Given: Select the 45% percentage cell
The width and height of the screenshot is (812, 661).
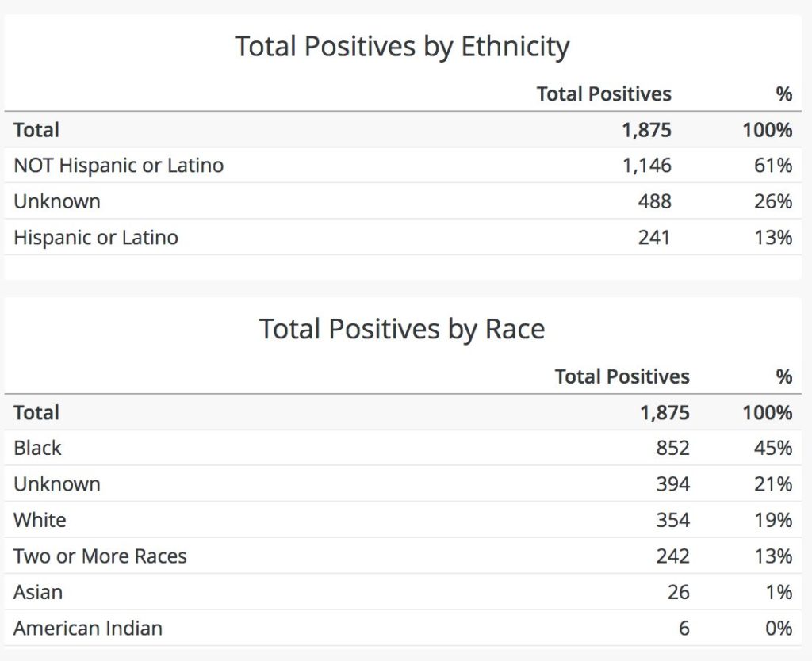Looking at the screenshot, I should (772, 448).
